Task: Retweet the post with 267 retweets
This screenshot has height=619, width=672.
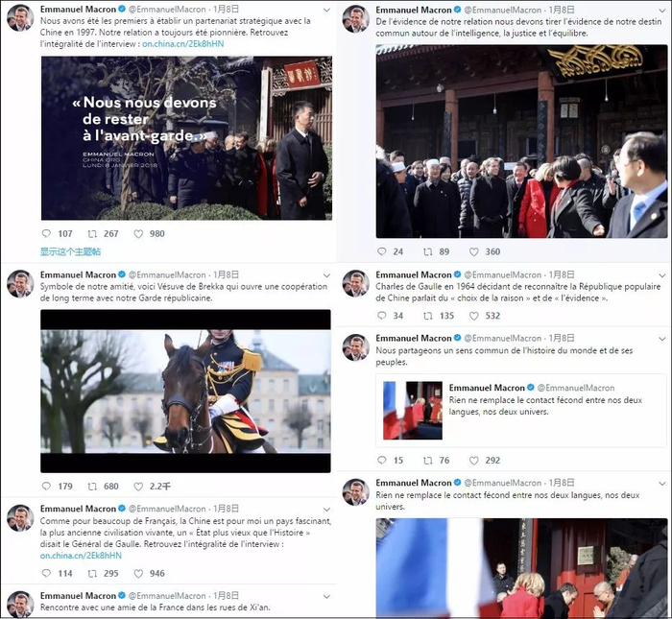Action: click(x=92, y=233)
